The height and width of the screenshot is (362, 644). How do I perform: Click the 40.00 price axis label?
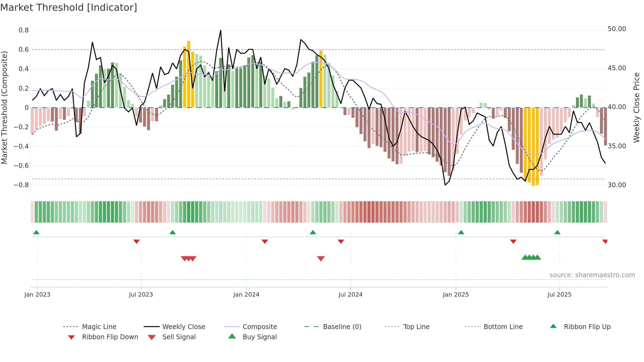point(617,107)
